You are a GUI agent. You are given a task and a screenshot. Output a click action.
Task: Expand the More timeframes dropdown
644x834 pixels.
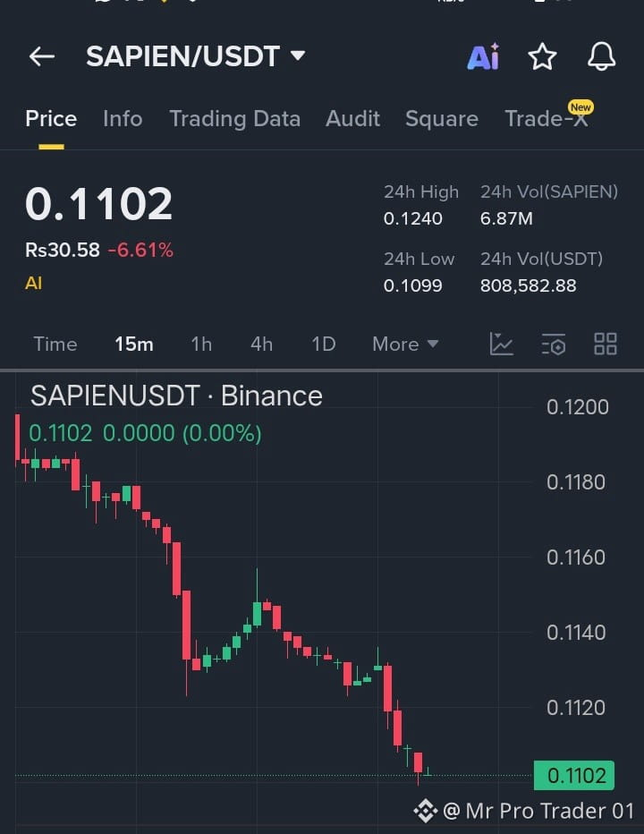(405, 345)
